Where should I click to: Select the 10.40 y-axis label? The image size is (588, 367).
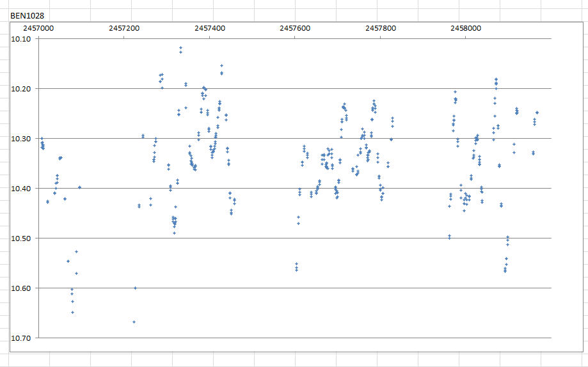[x=21, y=189]
